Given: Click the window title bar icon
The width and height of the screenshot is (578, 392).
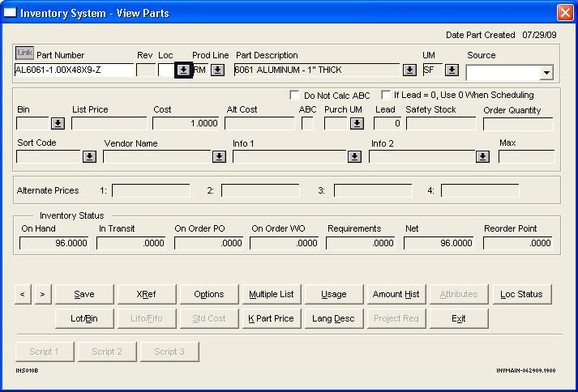Looking at the screenshot, I should (10, 13).
